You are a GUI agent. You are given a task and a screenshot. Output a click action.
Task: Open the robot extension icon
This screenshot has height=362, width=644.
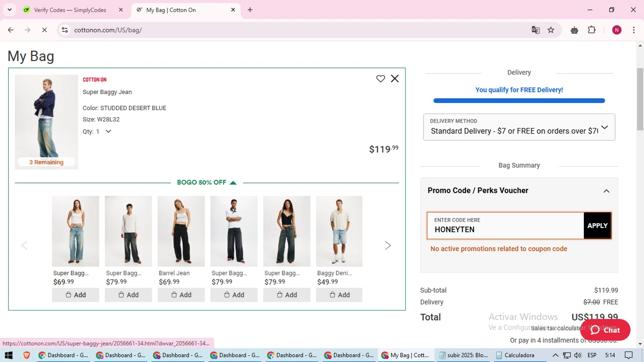click(574, 30)
